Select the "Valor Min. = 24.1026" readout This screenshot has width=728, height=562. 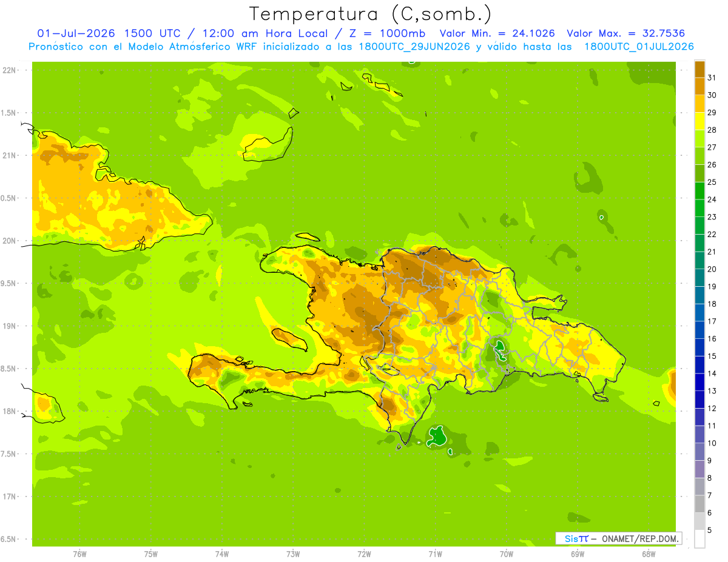point(497,33)
